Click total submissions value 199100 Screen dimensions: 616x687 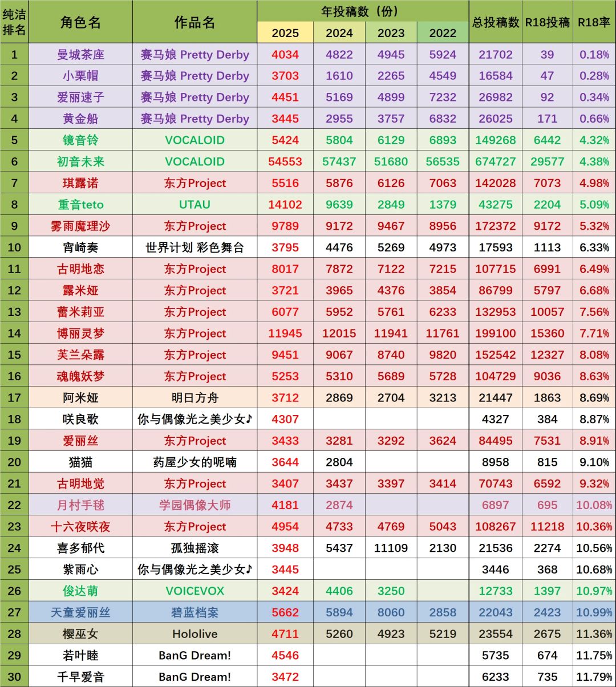(496, 334)
